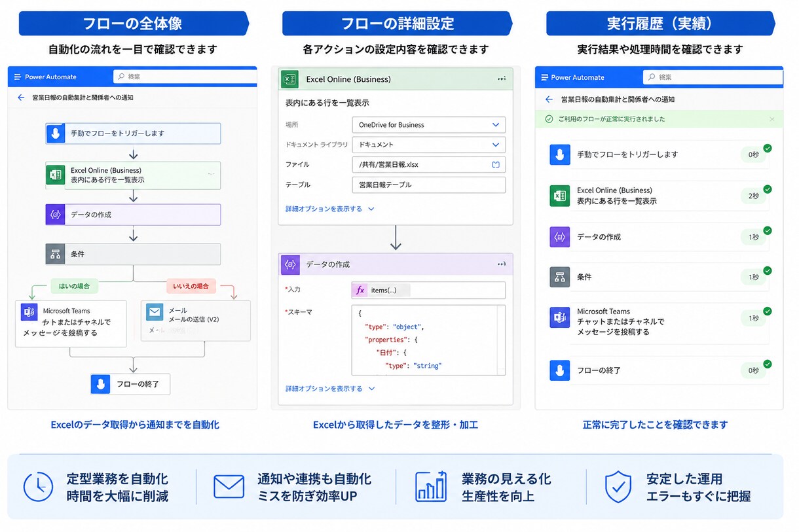Click the フローの詳細設定 header banner

click(x=397, y=24)
